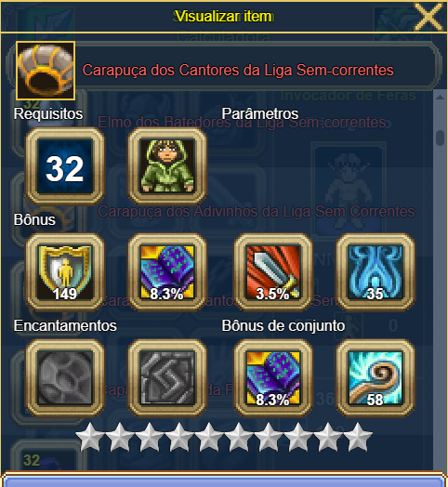Click the level 32 requirement icon
448x487 pixels.
[65, 166]
